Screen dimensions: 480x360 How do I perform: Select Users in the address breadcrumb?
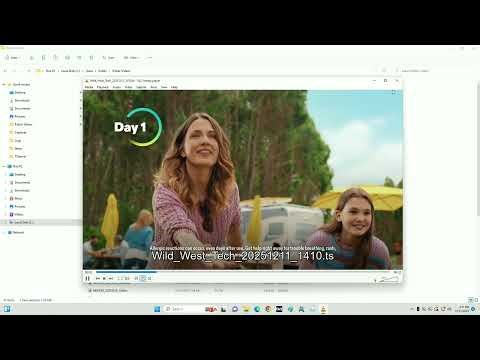(89, 71)
